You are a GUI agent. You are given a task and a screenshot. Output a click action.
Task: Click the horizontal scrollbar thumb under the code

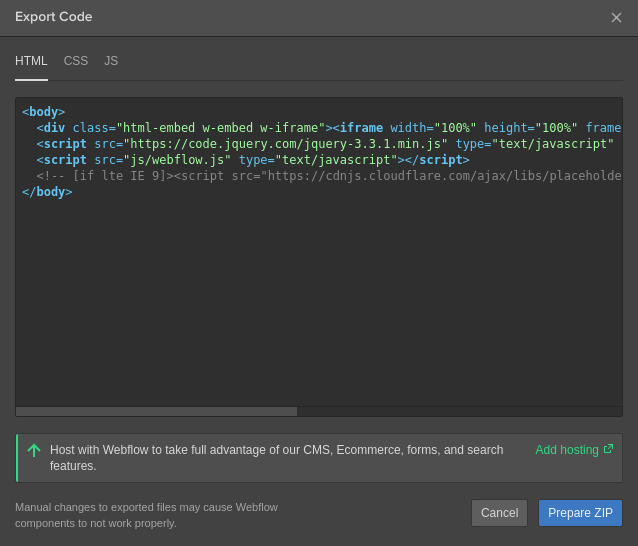pos(156,411)
